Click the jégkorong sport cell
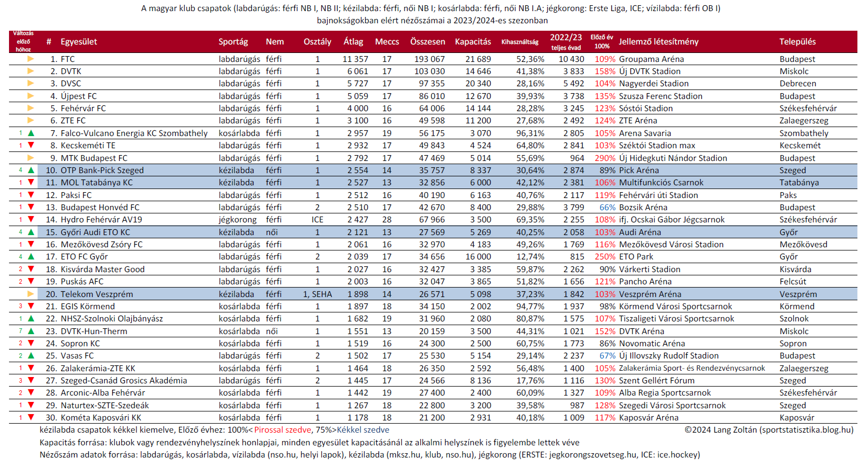 pos(238,219)
